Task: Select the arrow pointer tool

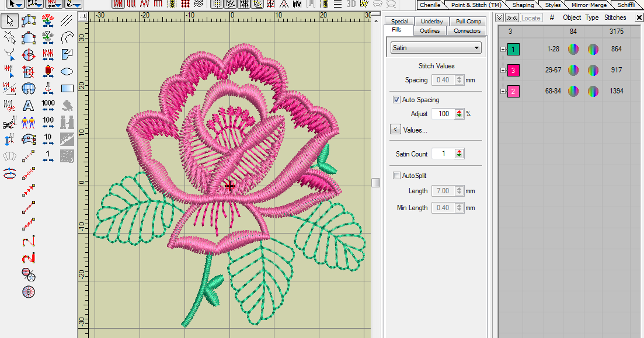Action: click(x=9, y=20)
